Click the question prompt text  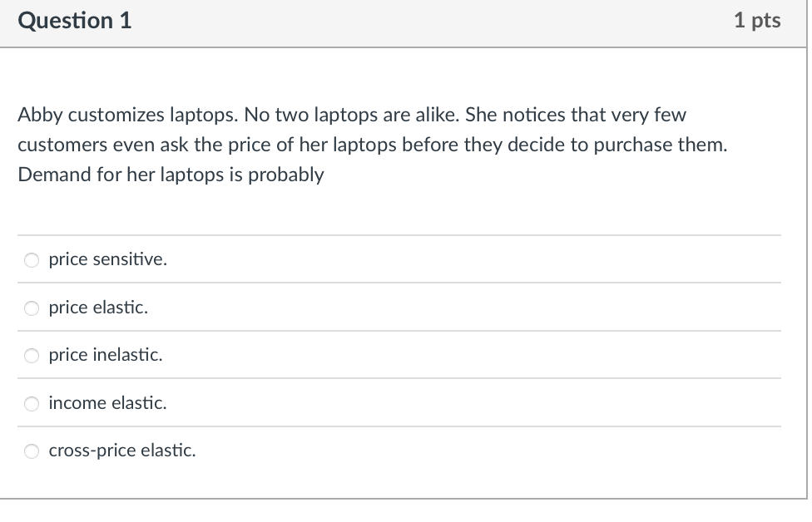[373, 145]
